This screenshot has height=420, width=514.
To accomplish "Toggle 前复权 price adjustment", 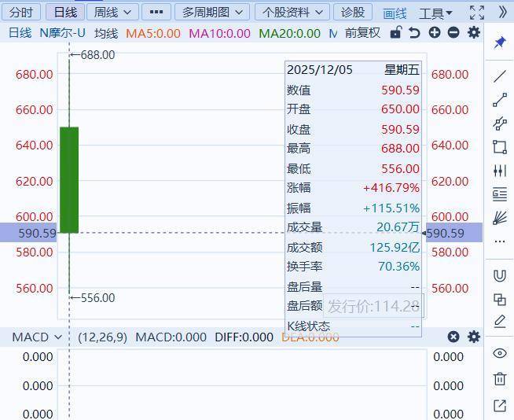I will 362,33.
